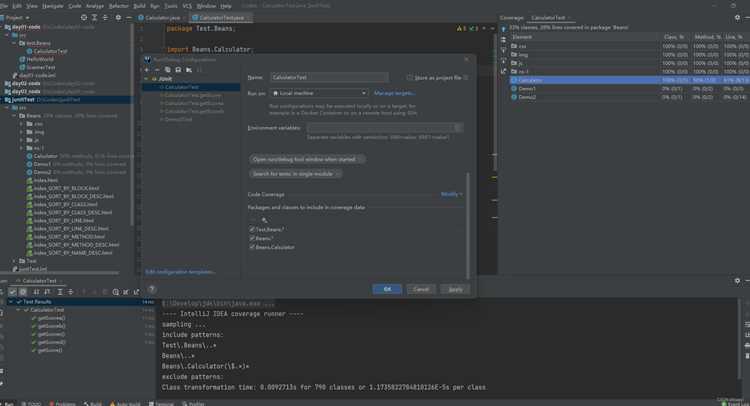The image size is (750, 406).
Task: Select opened file icon in Project panel
Action: click(84, 18)
